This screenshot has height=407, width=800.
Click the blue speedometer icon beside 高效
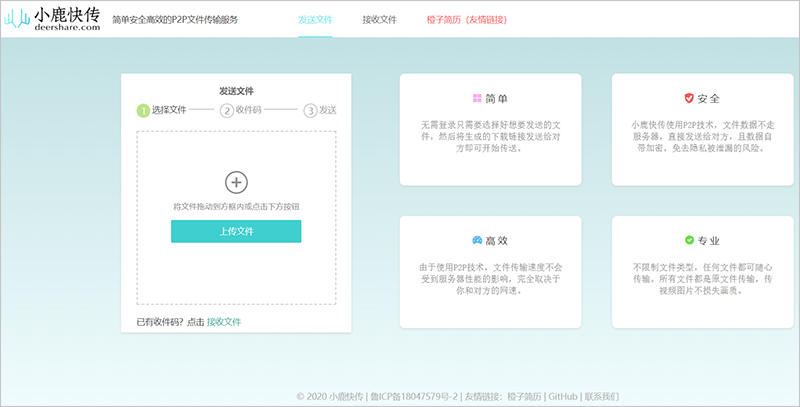click(477, 240)
